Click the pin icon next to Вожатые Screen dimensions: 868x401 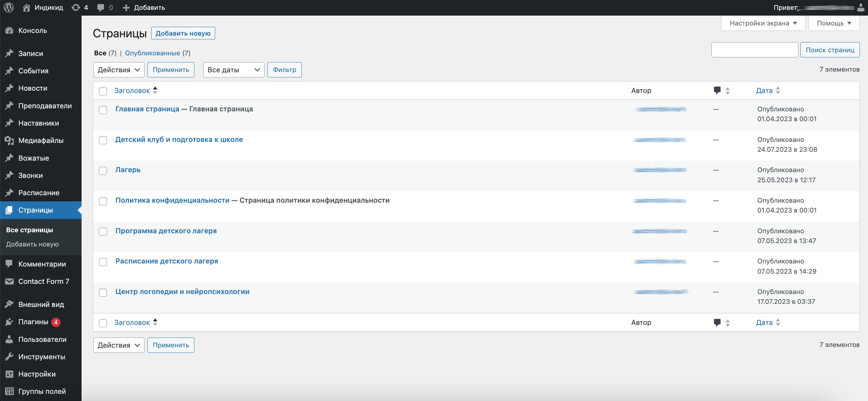(x=9, y=158)
